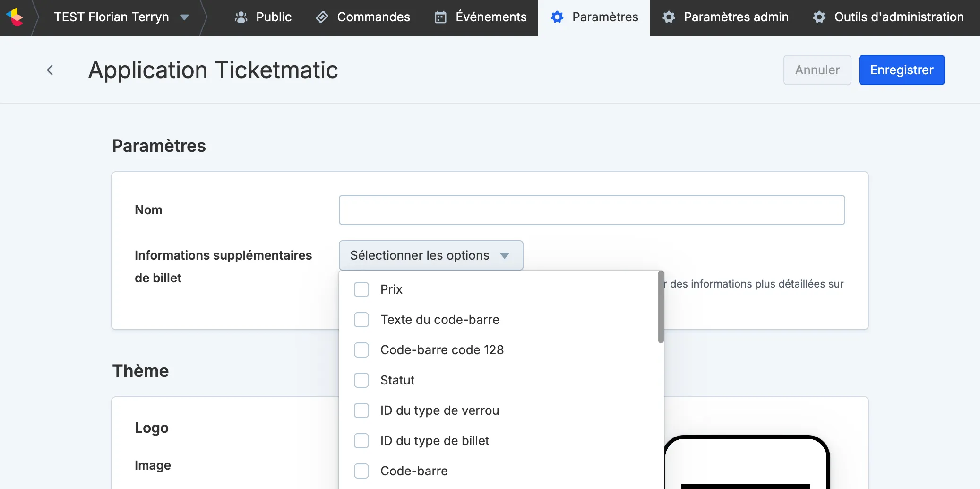This screenshot has height=489, width=980.
Task: Check the Prix option
Action: click(x=361, y=289)
